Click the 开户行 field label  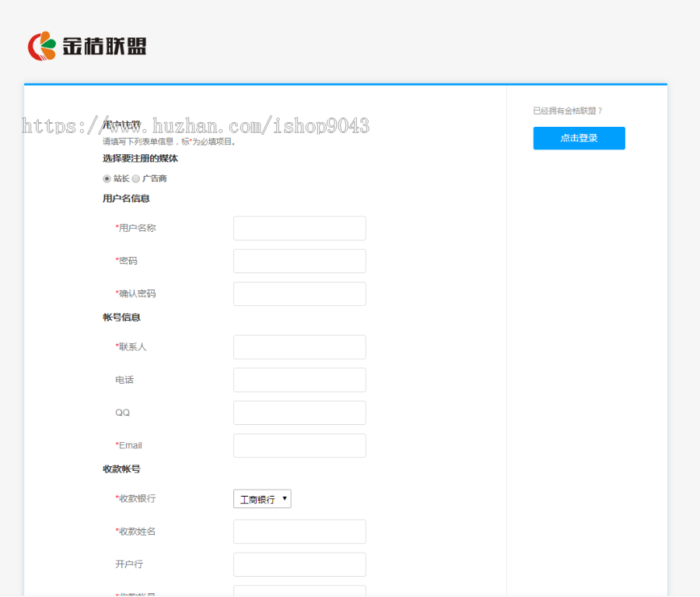tap(129, 565)
